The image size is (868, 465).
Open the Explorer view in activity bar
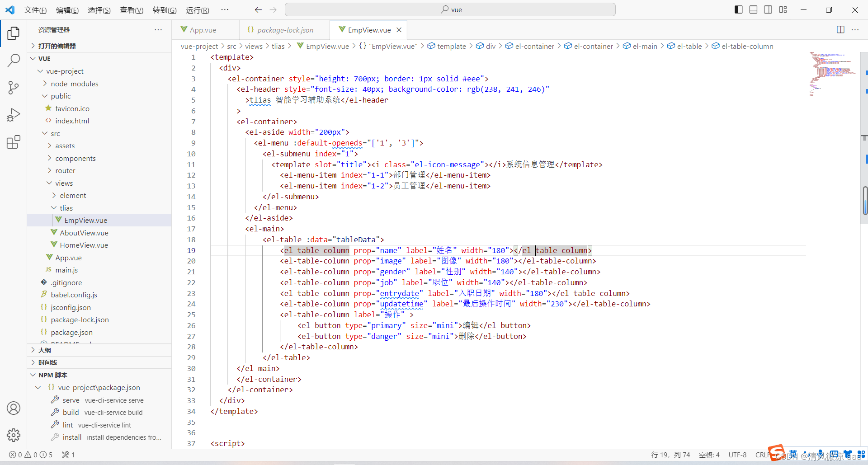coord(14,33)
